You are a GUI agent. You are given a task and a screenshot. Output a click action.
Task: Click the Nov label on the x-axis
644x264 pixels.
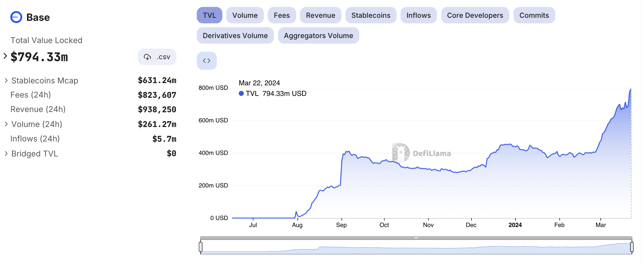pos(428,225)
